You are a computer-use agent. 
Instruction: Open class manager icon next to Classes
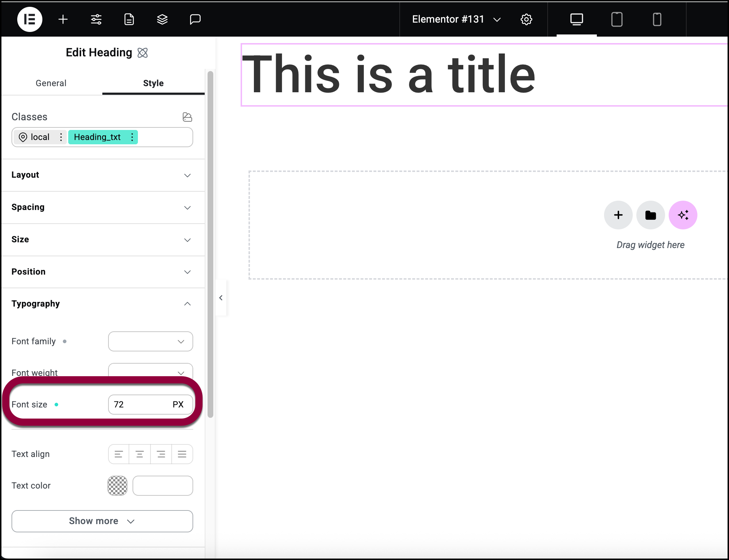tap(187, 117)
